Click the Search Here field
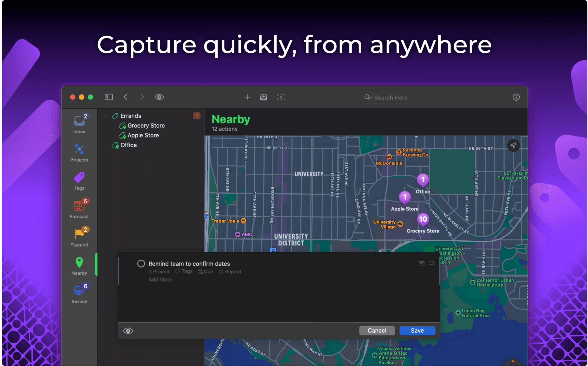588x366 pixels. [436, 98]
